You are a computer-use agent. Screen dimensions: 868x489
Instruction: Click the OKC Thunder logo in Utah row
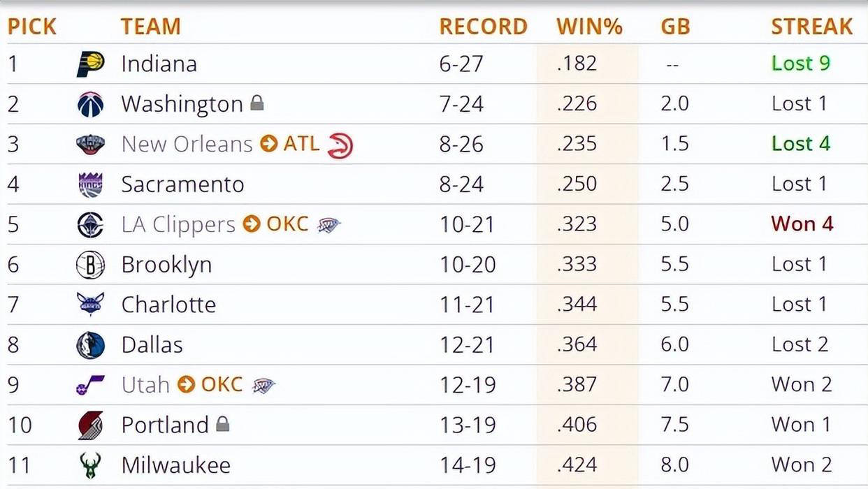point(263,385)
